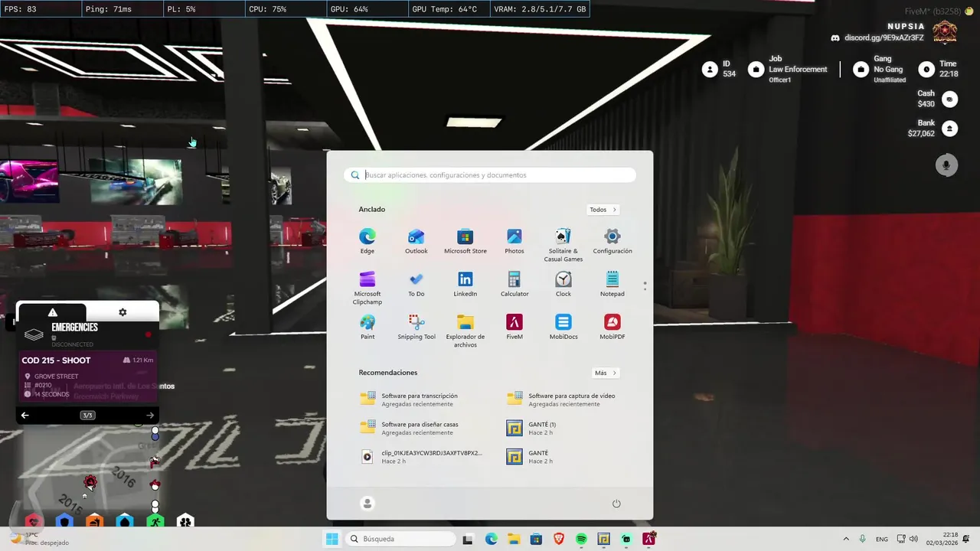This screenshot has height=551, width=980.
Task: Toggle the taskbar microphone tray icon
Action: click(x=863, y=540)
